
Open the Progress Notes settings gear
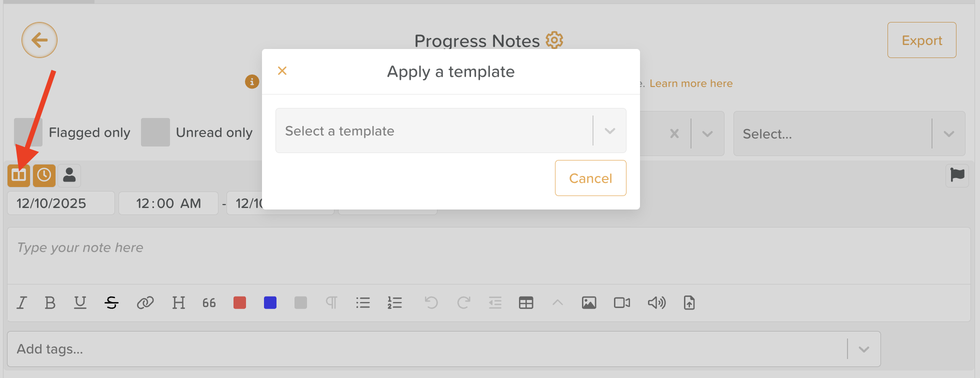(x=554, y=40)
